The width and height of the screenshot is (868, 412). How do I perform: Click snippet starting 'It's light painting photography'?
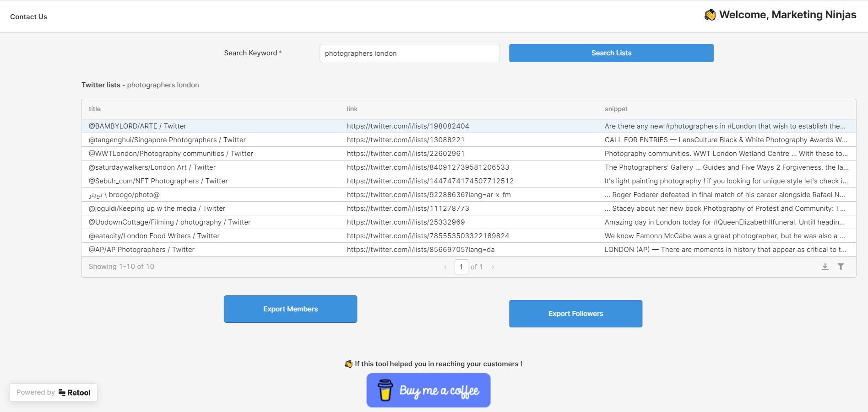tap(726, 181)
